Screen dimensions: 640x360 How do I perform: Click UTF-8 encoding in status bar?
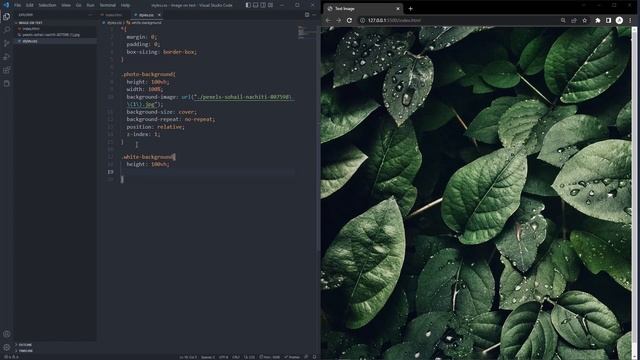224,357
